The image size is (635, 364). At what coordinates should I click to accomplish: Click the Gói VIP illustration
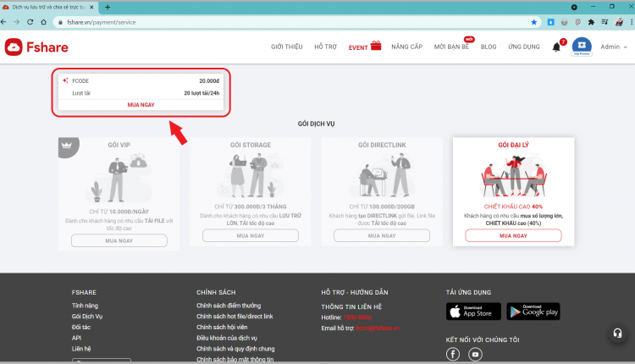point(119,178)
